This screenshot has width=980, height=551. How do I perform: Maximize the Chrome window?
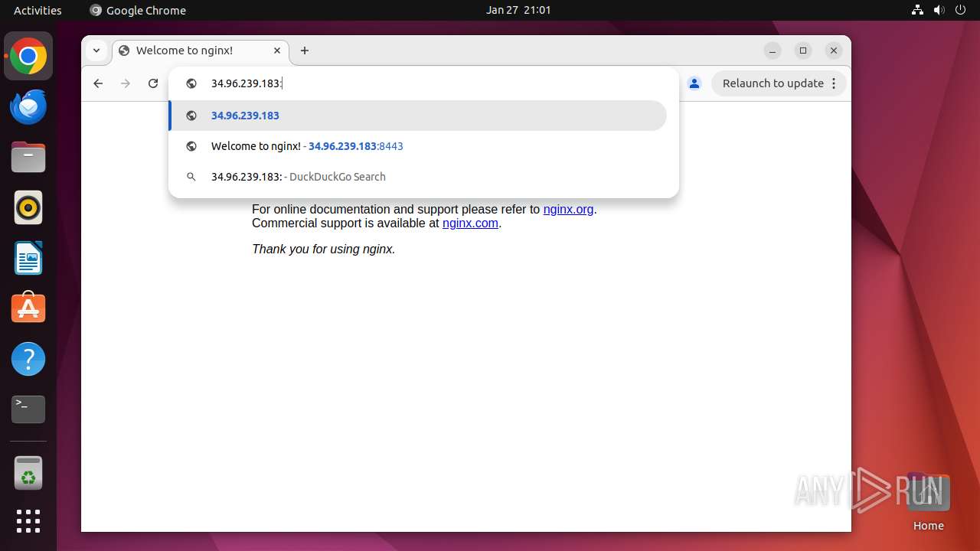[803, 51]
